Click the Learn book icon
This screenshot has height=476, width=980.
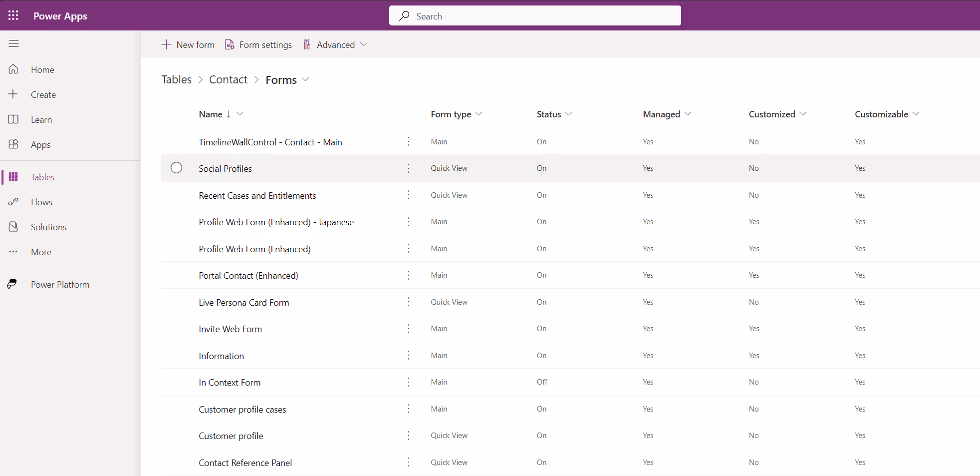13,119
